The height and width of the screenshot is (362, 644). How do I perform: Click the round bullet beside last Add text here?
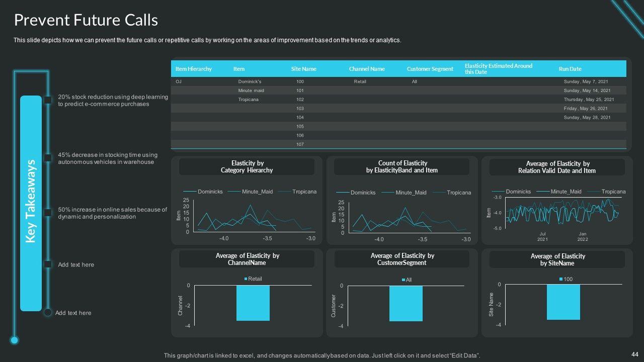tap(48, 313)
